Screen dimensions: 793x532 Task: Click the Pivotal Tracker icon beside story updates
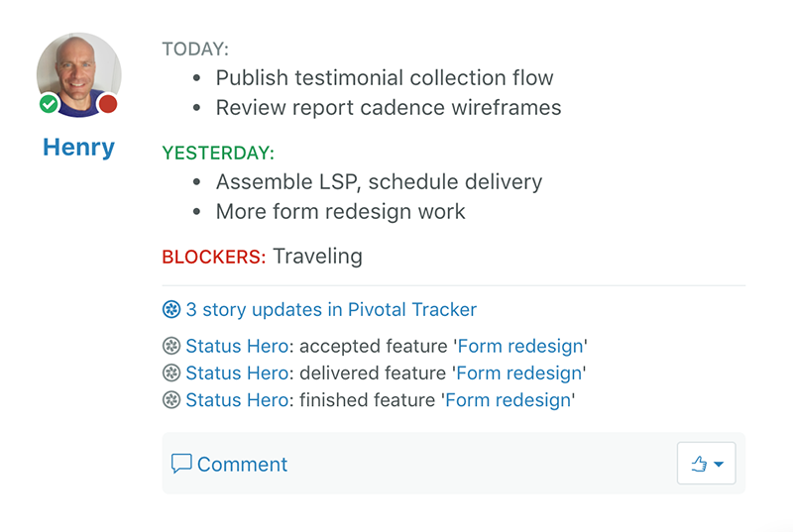point(171,309)
